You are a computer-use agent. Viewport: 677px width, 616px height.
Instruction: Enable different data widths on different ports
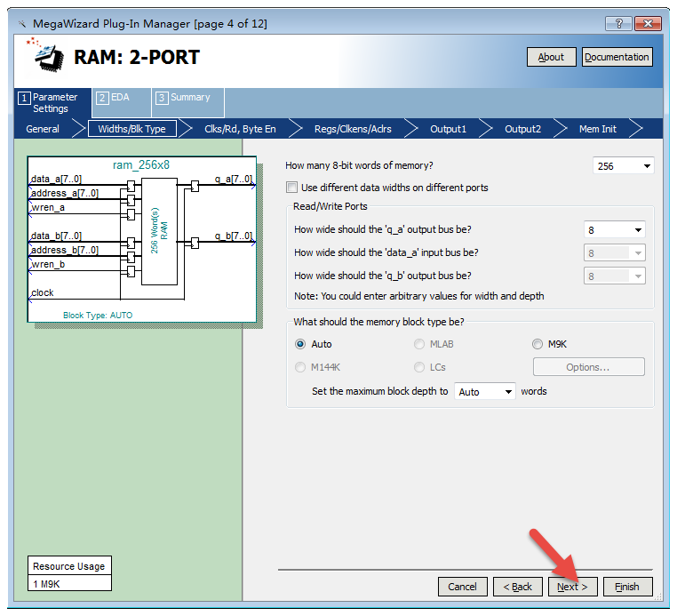[292, 188]
